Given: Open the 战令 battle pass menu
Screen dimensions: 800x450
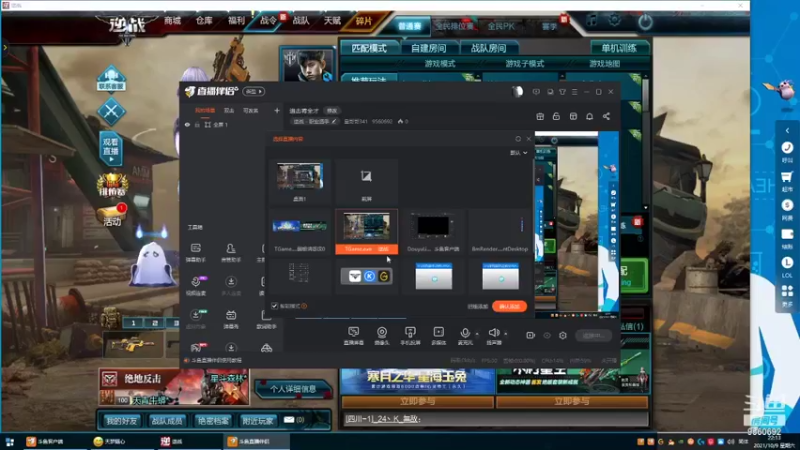Looking at the screenshot, I should point(268,20).
